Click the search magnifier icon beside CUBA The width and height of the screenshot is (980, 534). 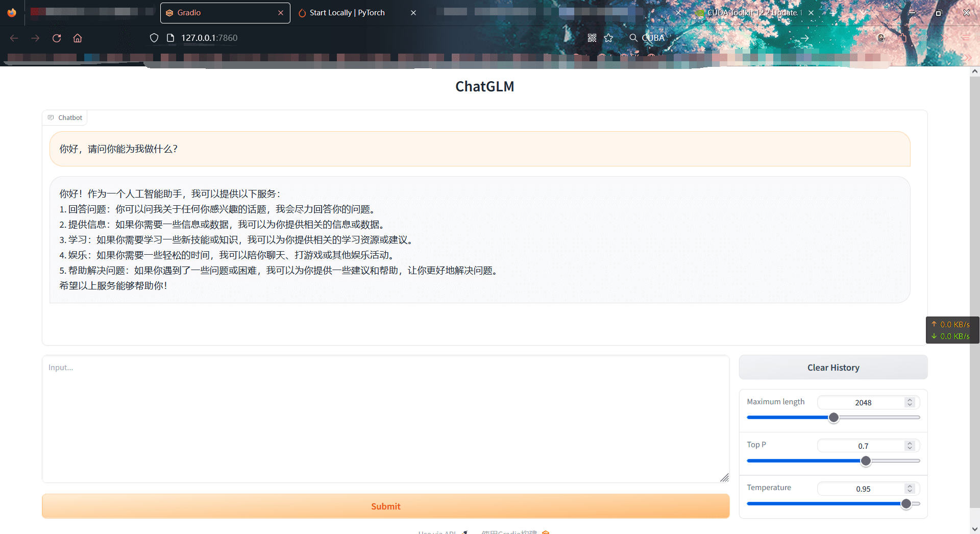633,38
